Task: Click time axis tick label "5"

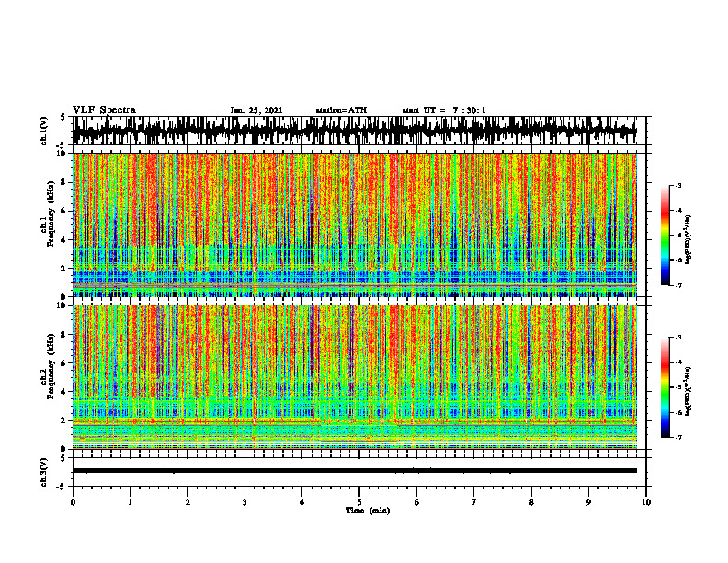Action: (358, 502)
